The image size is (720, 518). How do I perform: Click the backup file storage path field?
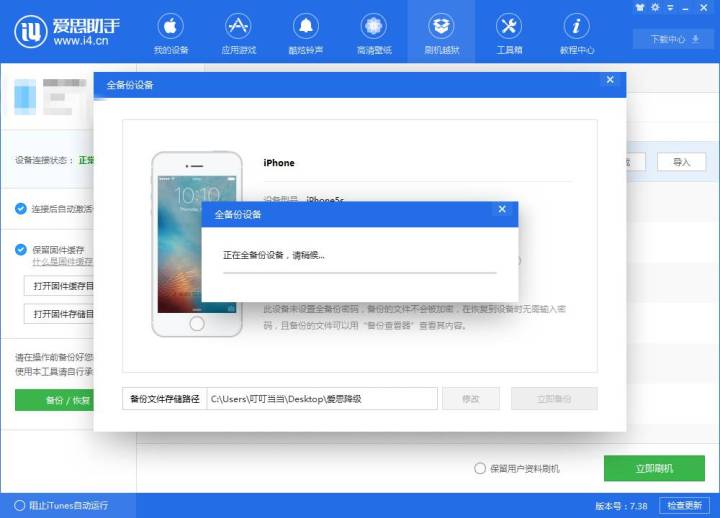coord(322,398)
